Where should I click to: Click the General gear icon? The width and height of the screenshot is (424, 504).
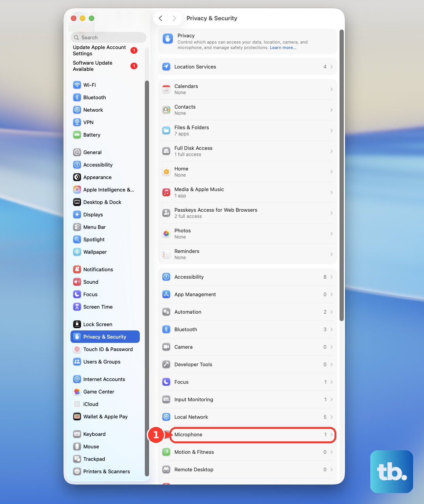point(77,152)
